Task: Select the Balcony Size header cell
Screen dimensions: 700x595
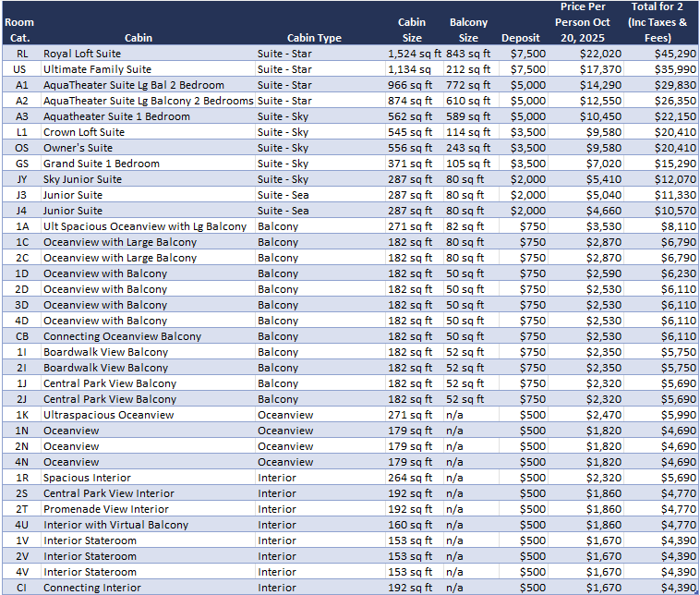Action: click(468, 30)
